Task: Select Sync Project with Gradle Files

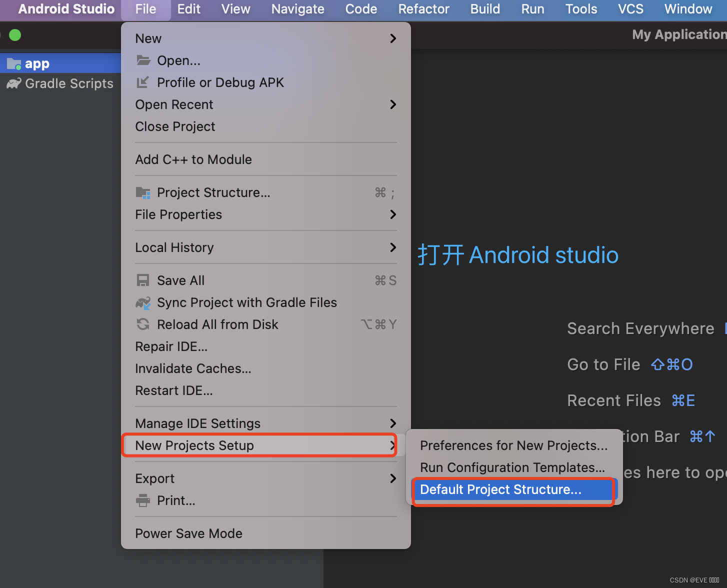Action: [x=266, y=302]
